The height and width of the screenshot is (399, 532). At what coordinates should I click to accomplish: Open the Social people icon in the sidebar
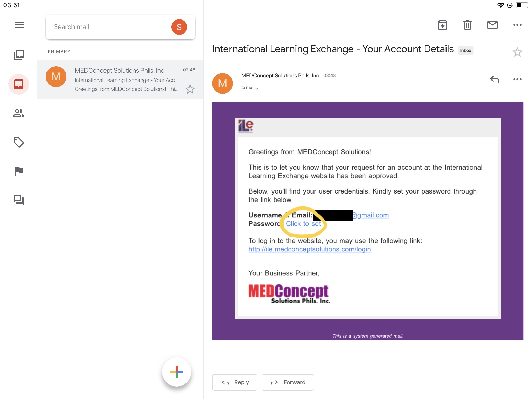point(19,113)
